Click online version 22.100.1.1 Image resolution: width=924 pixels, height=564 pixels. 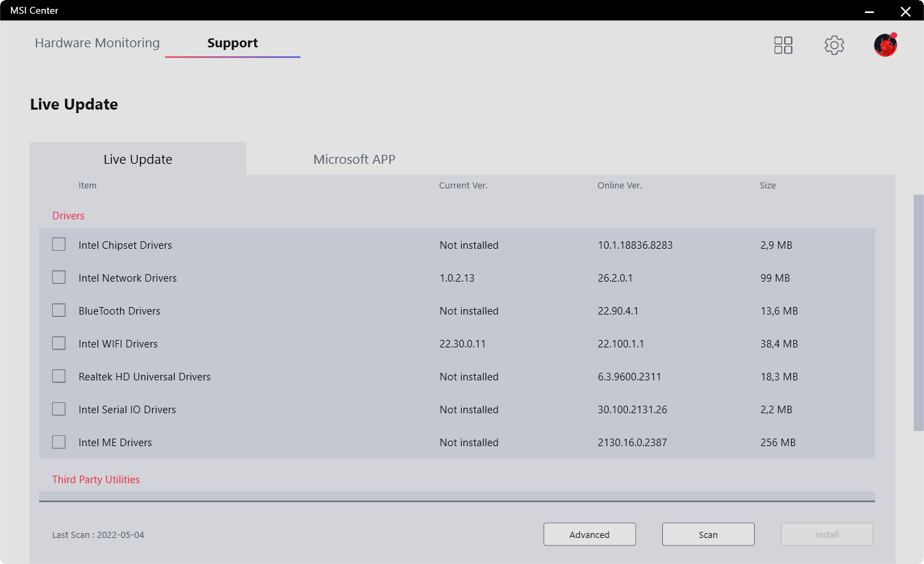621,344
